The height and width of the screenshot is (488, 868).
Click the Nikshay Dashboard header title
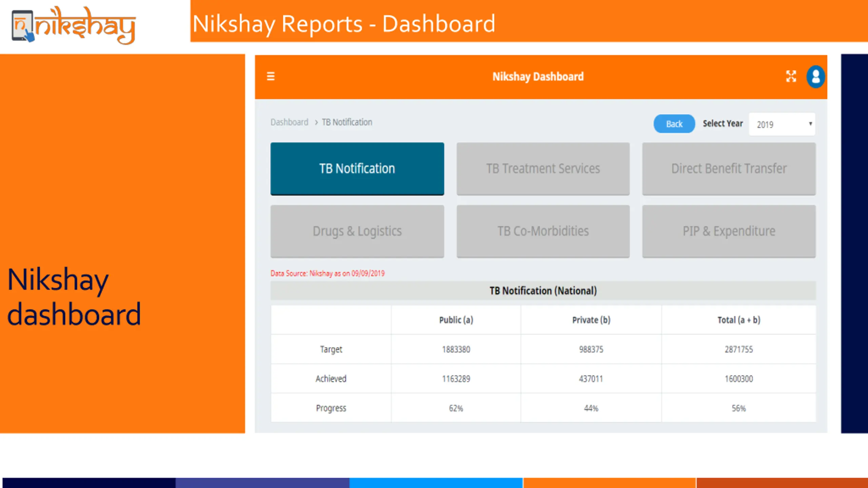pyautogui.click(x=538, y=77)
